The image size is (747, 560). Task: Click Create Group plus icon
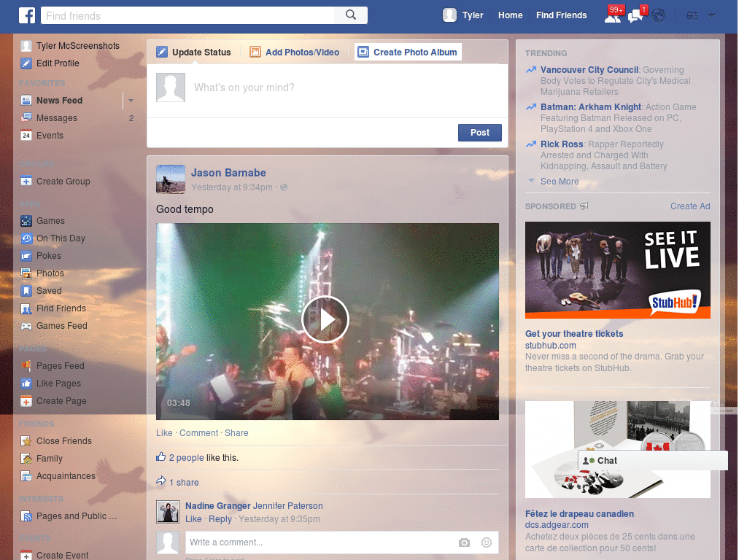point(26,181)
